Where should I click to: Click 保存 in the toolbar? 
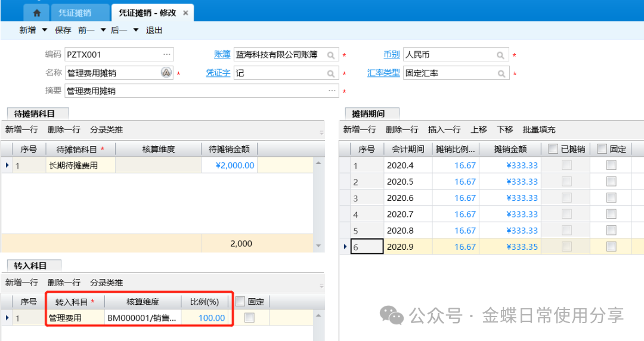[x=63, y=30]
